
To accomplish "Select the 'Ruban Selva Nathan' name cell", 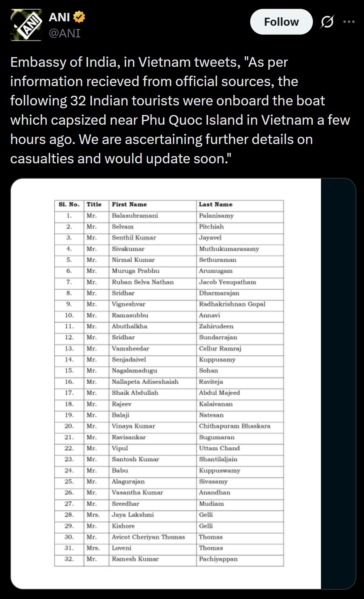I will tap(143, 282).
